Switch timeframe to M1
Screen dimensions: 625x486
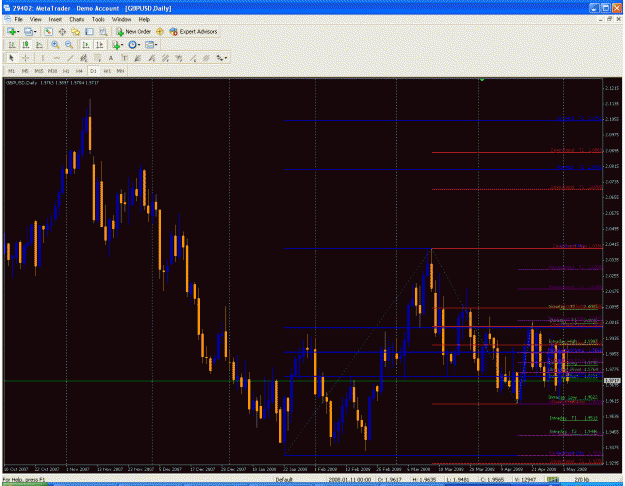[11, 71]
